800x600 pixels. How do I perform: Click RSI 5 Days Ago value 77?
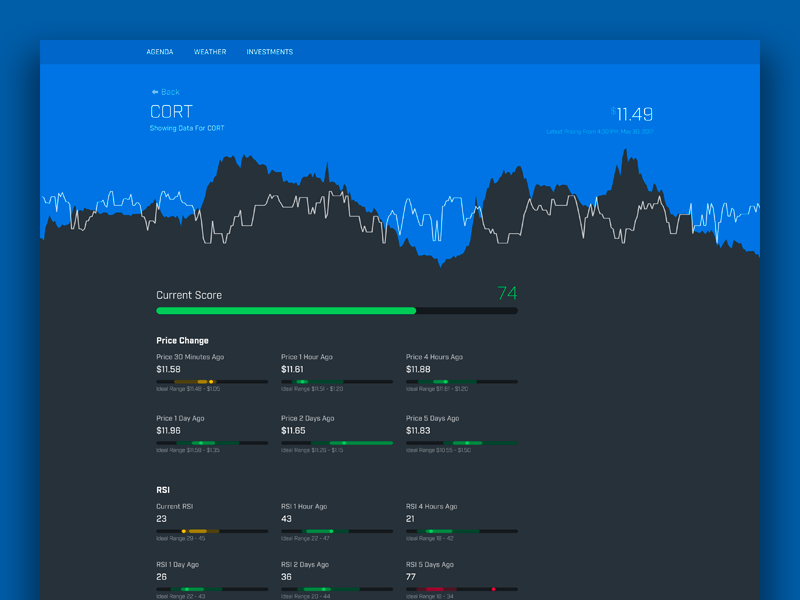[411, 577]
